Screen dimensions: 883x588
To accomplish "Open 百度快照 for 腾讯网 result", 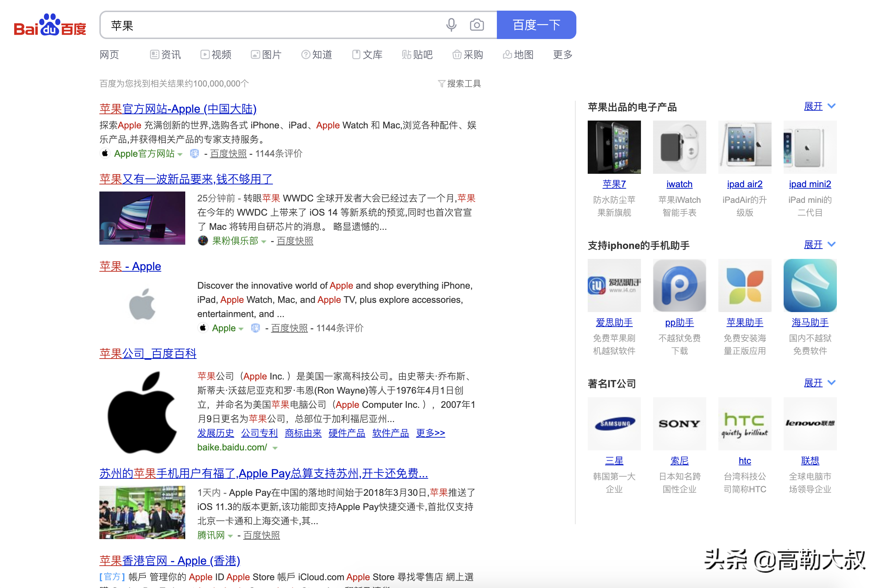I will click(262, 536).
